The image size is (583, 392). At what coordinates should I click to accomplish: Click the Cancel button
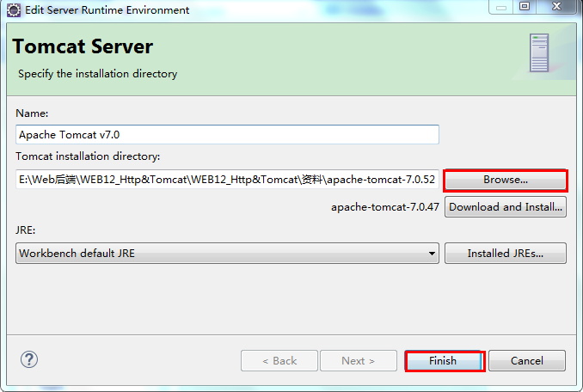(x=527, y=361)
